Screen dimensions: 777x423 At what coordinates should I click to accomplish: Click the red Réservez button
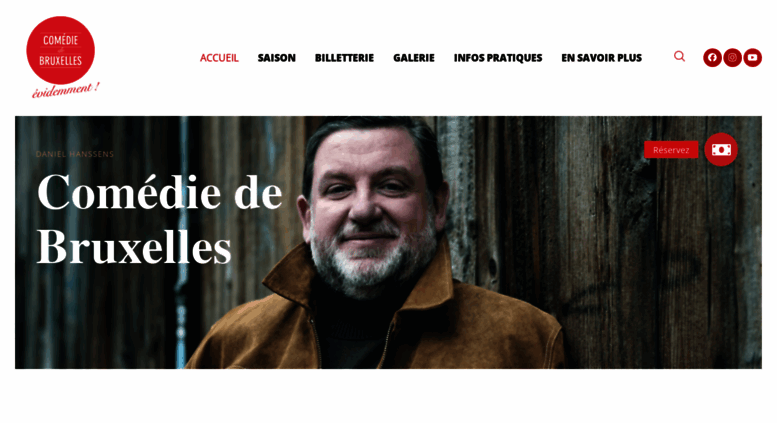[671, 150]
